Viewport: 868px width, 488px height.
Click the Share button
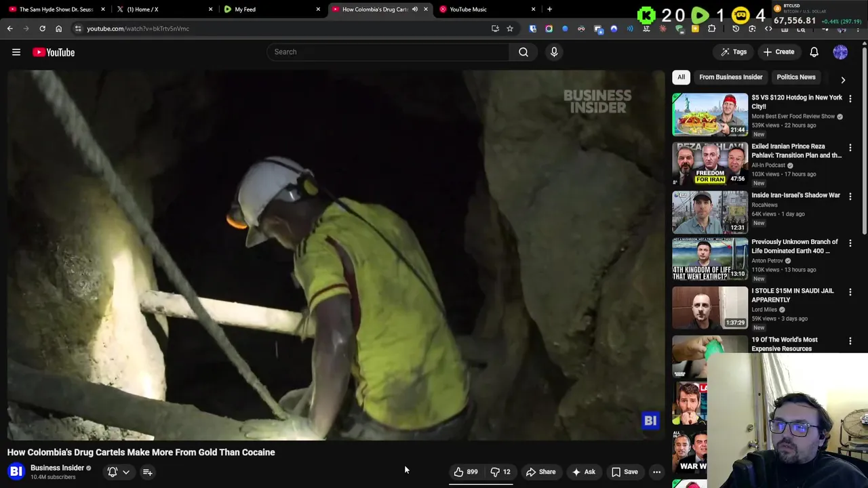click(x=540, y=472)
